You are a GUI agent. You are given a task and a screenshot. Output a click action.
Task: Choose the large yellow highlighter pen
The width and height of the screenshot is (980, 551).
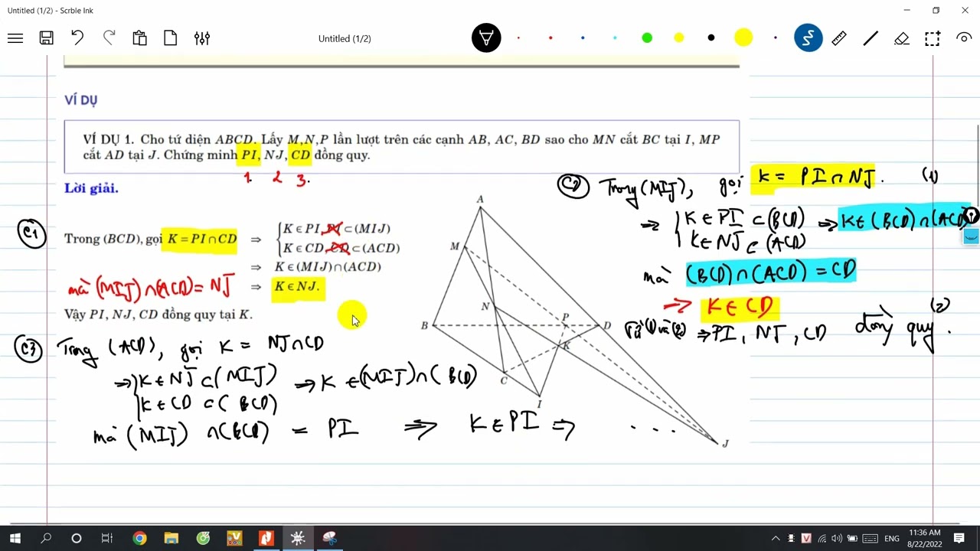coord(743,37)
